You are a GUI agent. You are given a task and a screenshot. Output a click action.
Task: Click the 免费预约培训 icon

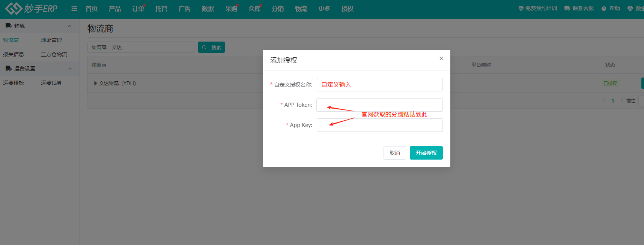[x=521, y=8]
